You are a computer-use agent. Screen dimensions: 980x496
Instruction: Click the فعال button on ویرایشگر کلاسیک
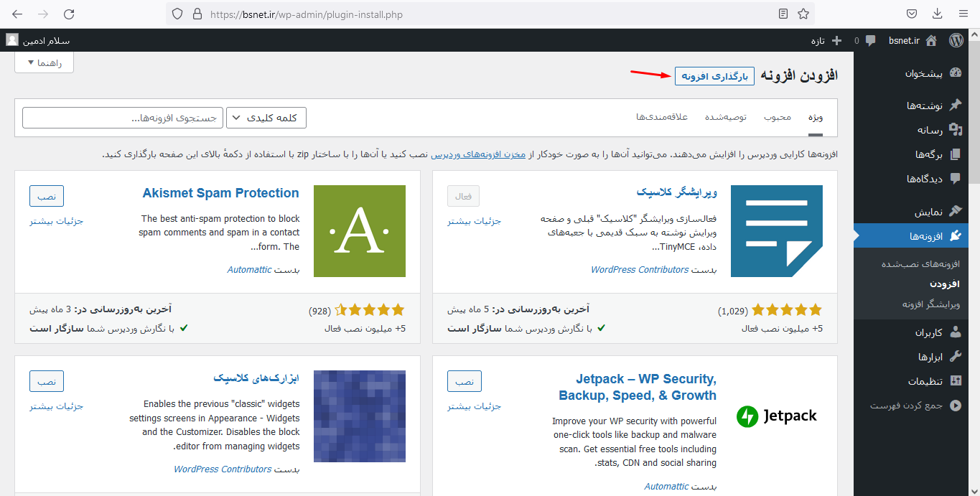pyautogui.click(x=463, y=196)
